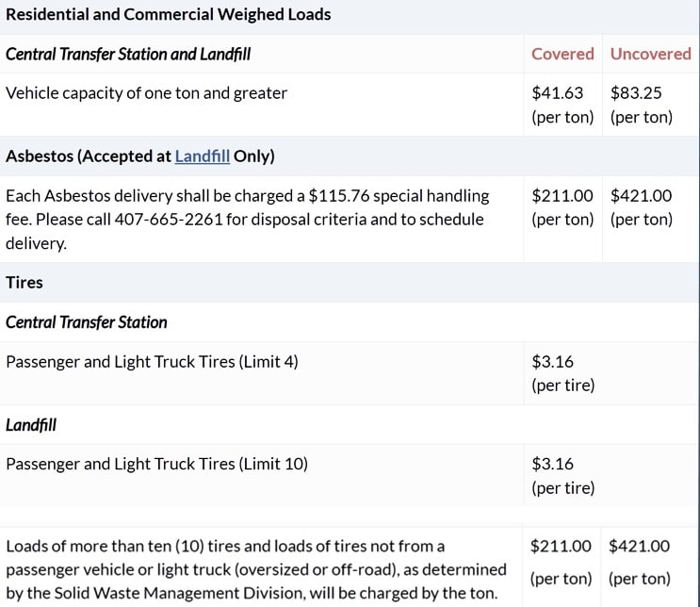Click the Uncovered column header

(x=650, y=54)
